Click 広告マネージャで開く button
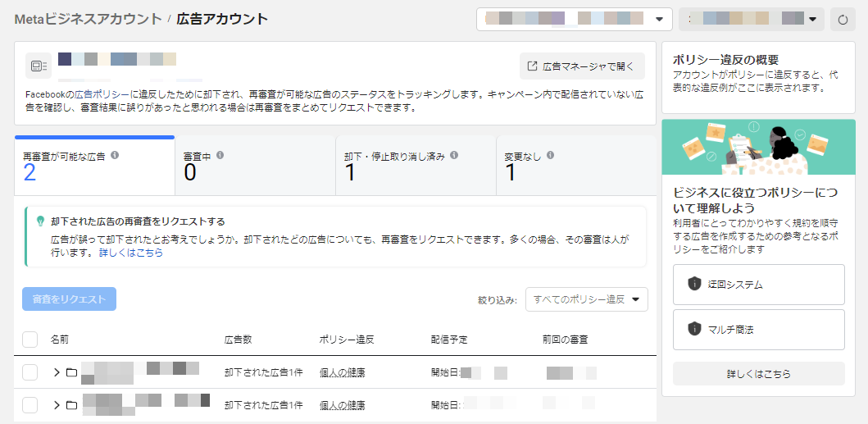This screenshot has height=424, width=868. [x=582, y=66]
